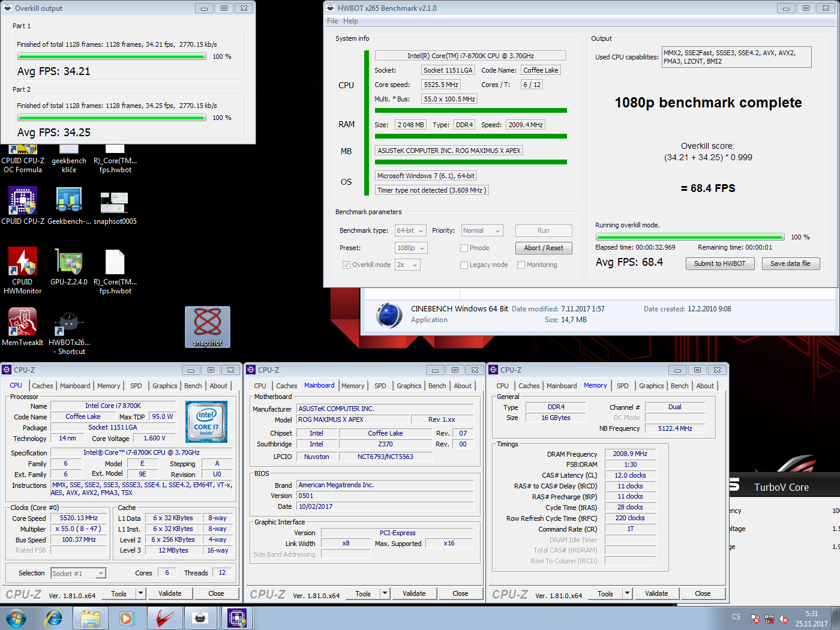The width and height of the screenshot is (840, 630).
Task: Click the NB Frequency 5122.4 MHz value
Action: pyautogui.click(x=675, y=428)
